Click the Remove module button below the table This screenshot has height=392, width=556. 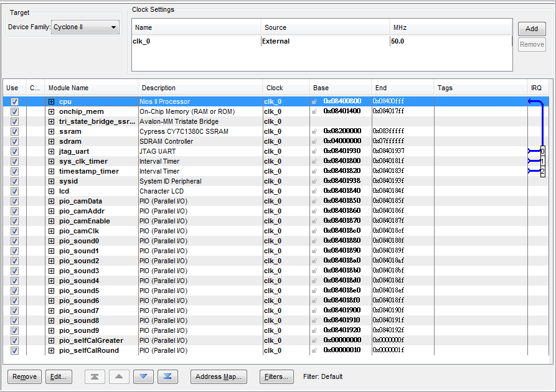click(24, 377)
